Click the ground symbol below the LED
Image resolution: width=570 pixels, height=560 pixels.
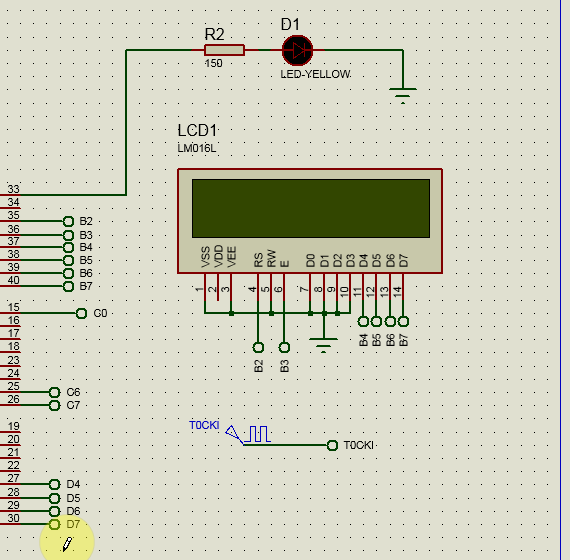tap(403, 96)
